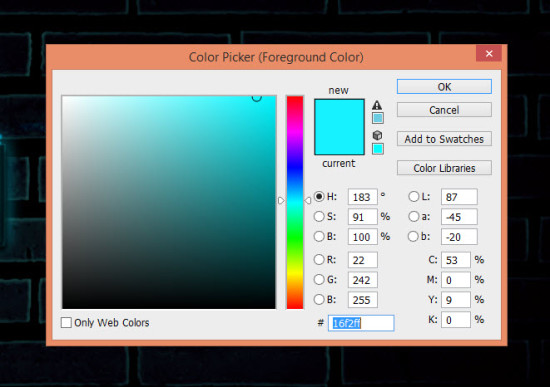550x387 pixels.
Task: Click the hex color field 16f2ff
Action: pos(361,323)
